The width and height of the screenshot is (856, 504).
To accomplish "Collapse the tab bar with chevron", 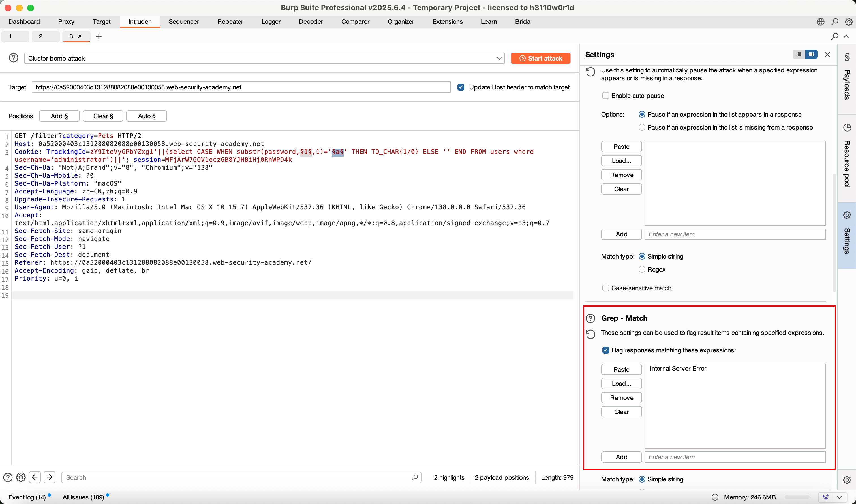I will pos(846,36).
